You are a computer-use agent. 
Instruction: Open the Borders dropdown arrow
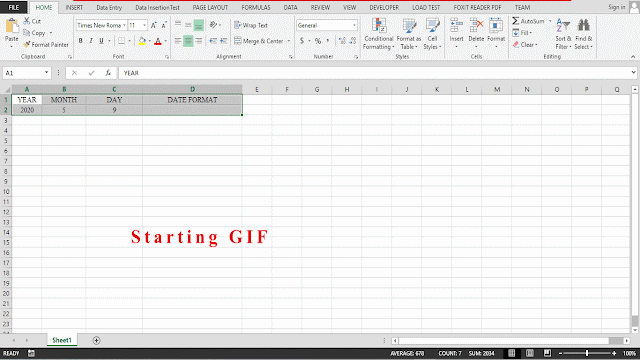tap(129, 41)
